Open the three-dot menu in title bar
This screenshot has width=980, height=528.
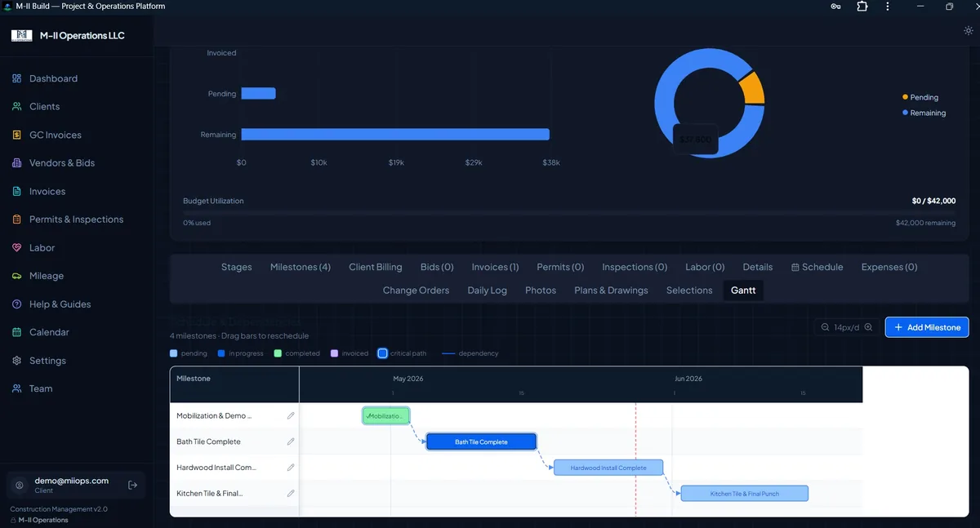(x=888, y=7)
